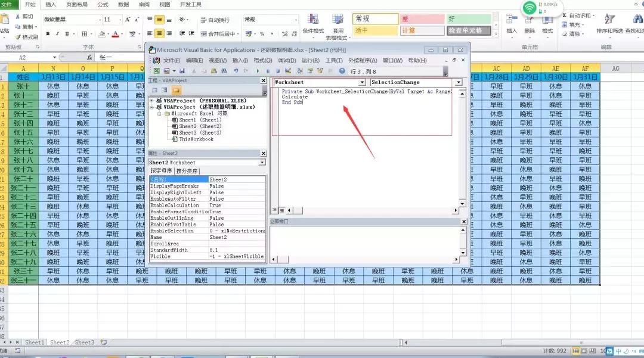Collapse the VBAProject (PERSONAL.XLSB) tree node
Screen dimensions: 644x358
(153, 101)
